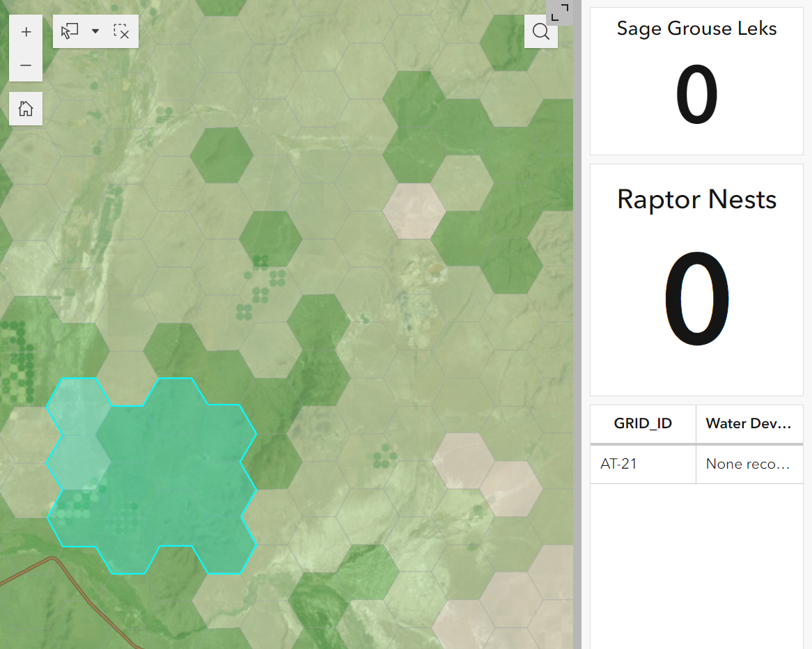Zoom out using the minus icon

point(26,65)
